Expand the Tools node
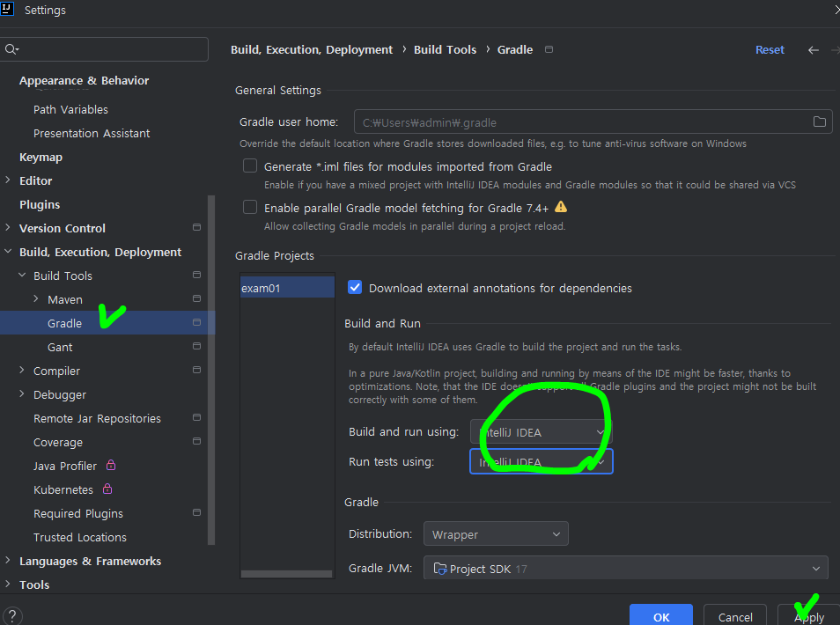The image size is (840, 625). tap(8, 584)
